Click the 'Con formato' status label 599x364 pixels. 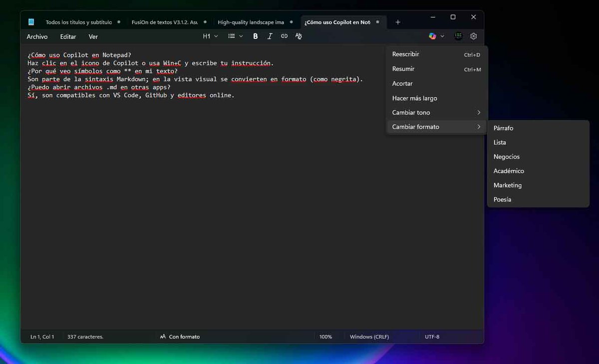(x=184, y=337)
